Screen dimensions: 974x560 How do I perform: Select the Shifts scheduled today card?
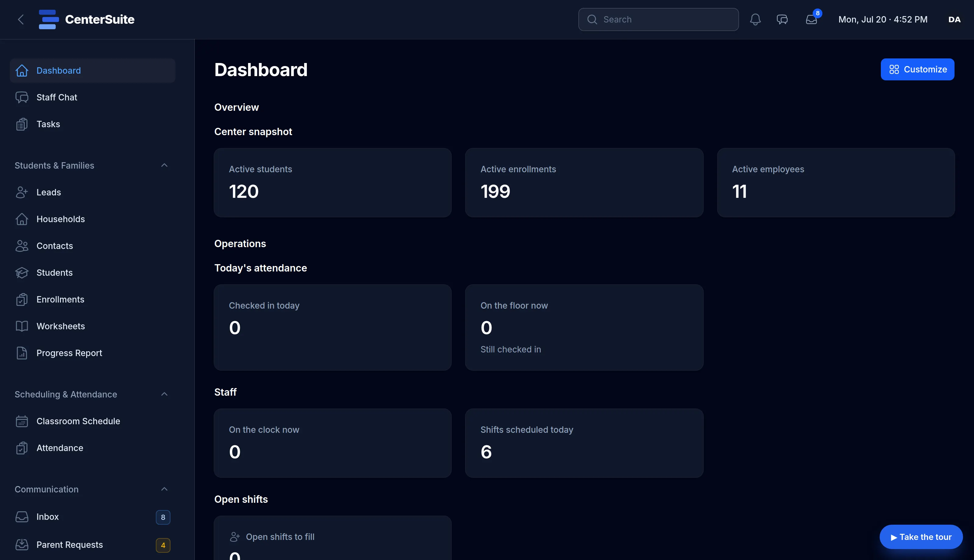584,443
